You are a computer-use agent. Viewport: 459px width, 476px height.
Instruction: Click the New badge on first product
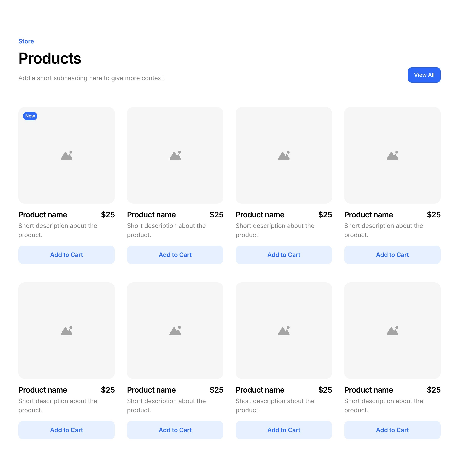[x=30, y=116]
